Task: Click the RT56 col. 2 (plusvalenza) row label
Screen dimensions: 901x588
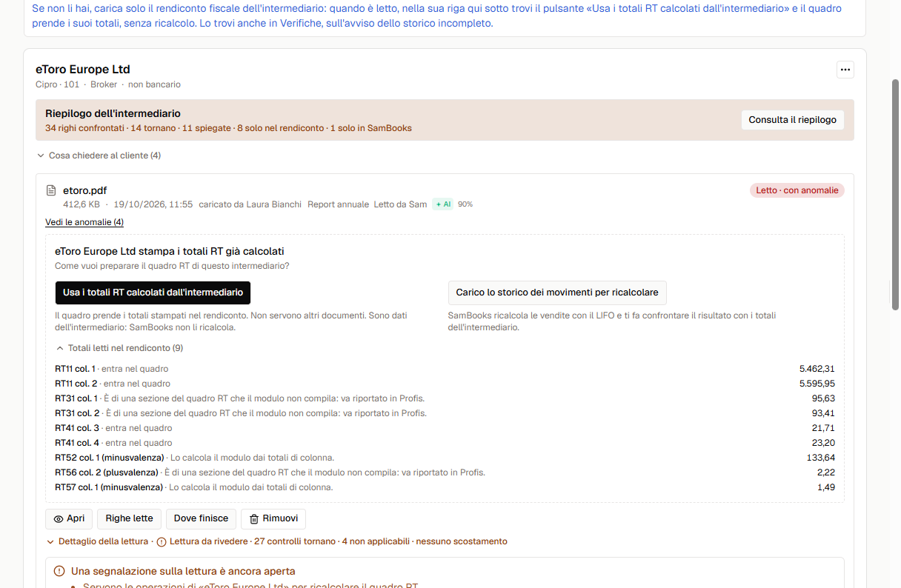Action: (107, 472)
